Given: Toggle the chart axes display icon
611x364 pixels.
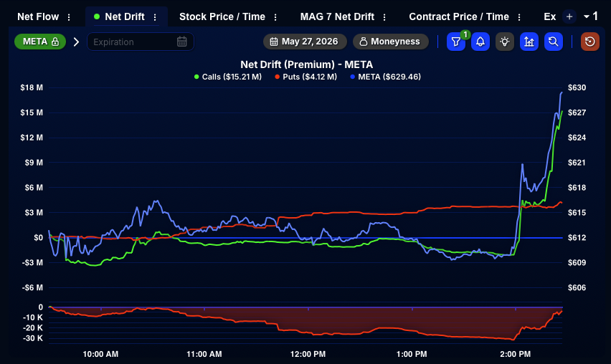Looking at the screenshot, I should pos(529,42).
